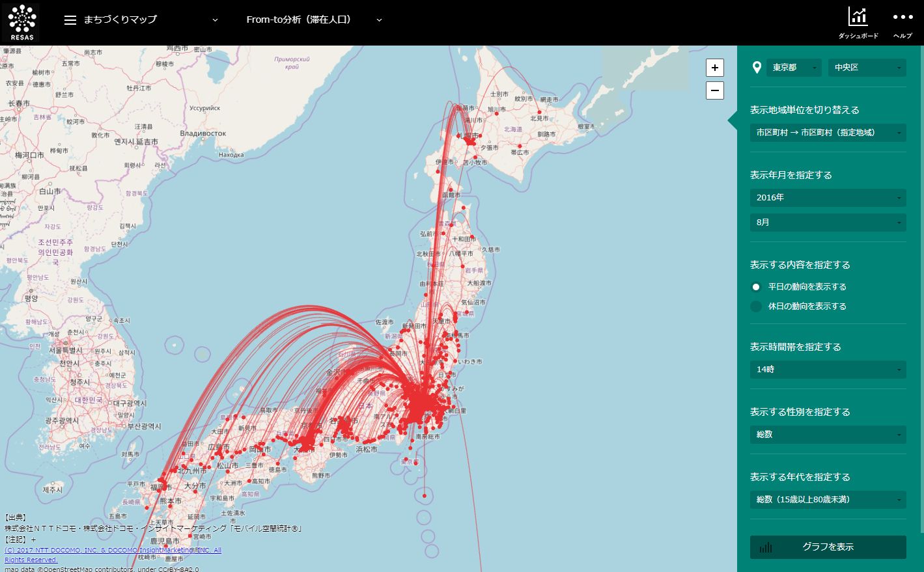The height and width of the screenshot is (572, 924).
Task: Select 休日の動向を表示する radio button
Action: (x=756, y=306)
